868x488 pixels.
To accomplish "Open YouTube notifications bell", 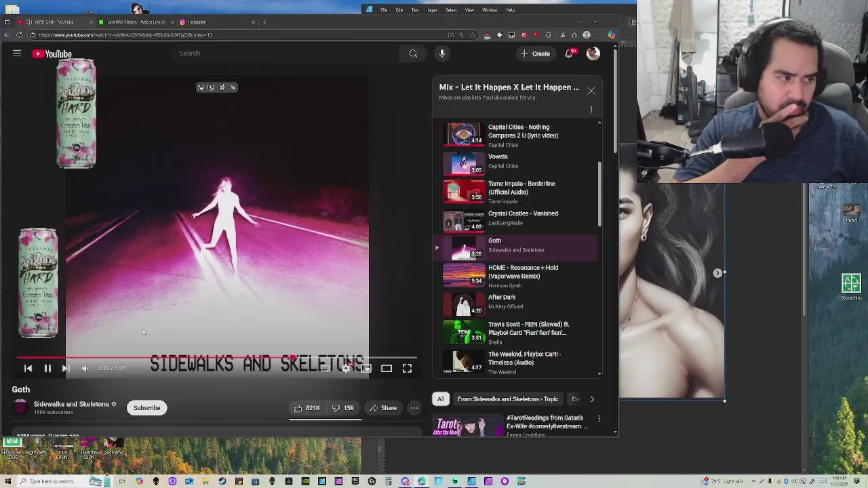I will click(570, 54).
